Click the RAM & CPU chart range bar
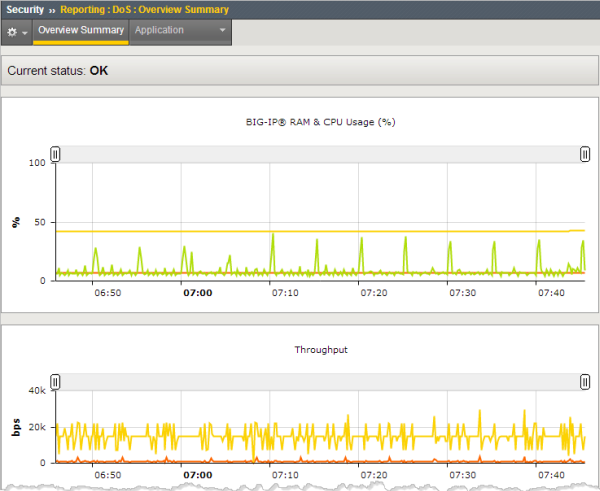The width and height of the screenshot is (600, 491). click(x=320, y=154)
